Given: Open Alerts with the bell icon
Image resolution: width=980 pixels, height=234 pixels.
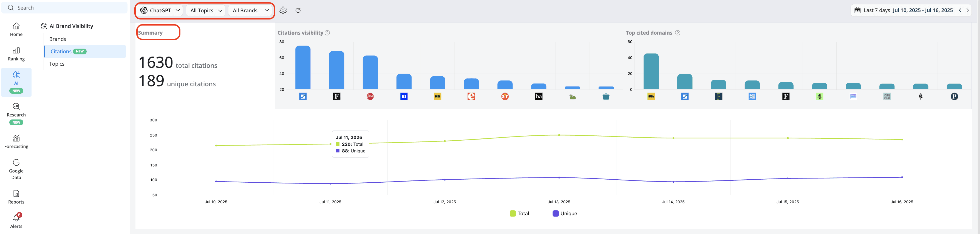Looking at the screenshot, I should (x=16, y=221).
